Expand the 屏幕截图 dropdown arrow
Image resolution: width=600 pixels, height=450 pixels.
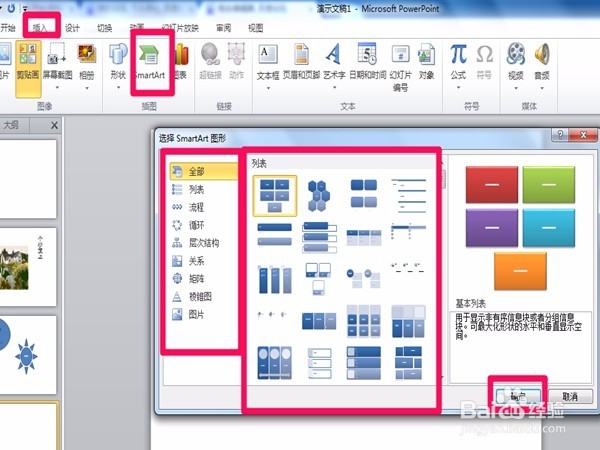tap(57, 88)
